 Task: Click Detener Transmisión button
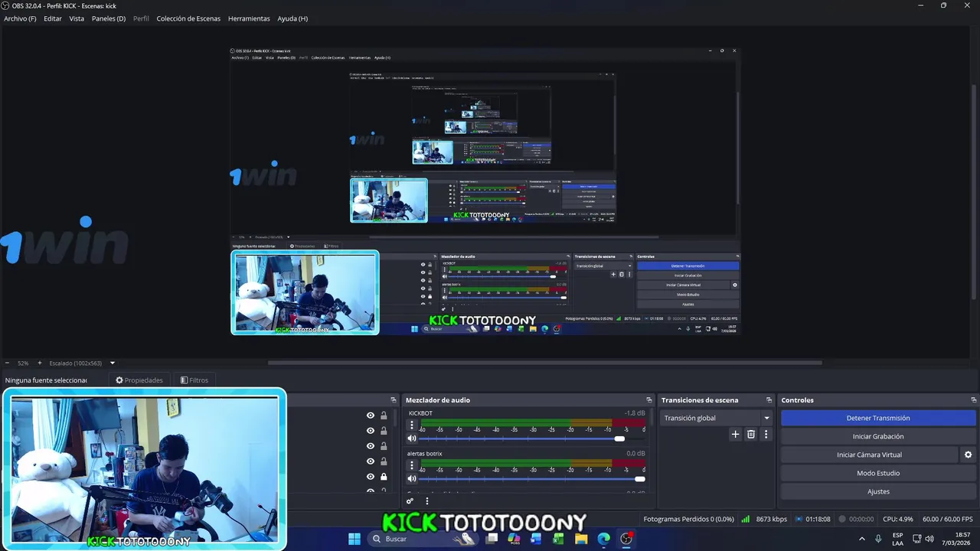(x=878, y=418)
